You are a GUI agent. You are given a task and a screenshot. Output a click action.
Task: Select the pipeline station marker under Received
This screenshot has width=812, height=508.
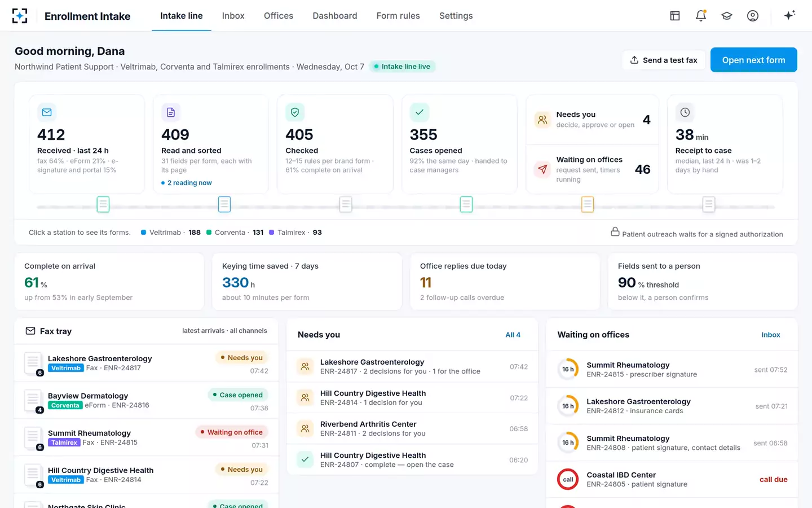103,204
